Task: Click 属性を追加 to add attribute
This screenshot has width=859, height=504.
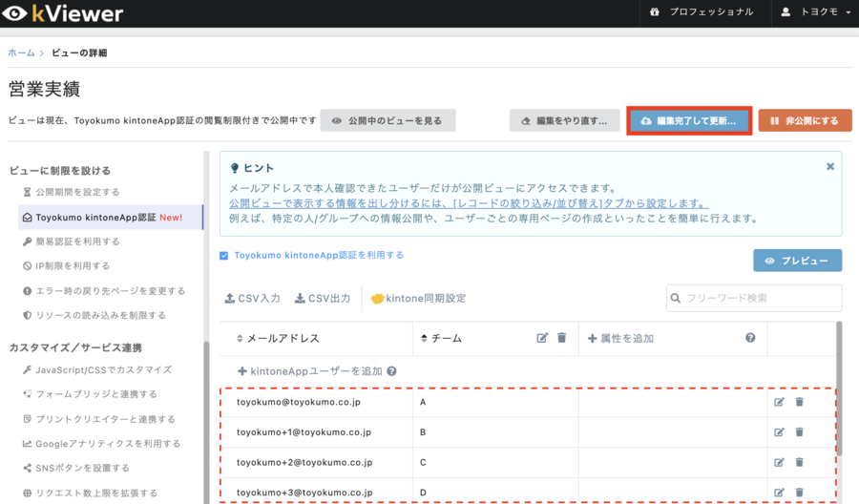Action: click(x=620, y=339)
